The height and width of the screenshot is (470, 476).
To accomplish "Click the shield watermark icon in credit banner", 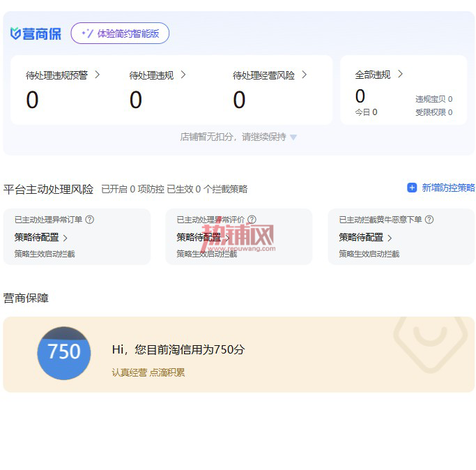I will tap(430, 344).
